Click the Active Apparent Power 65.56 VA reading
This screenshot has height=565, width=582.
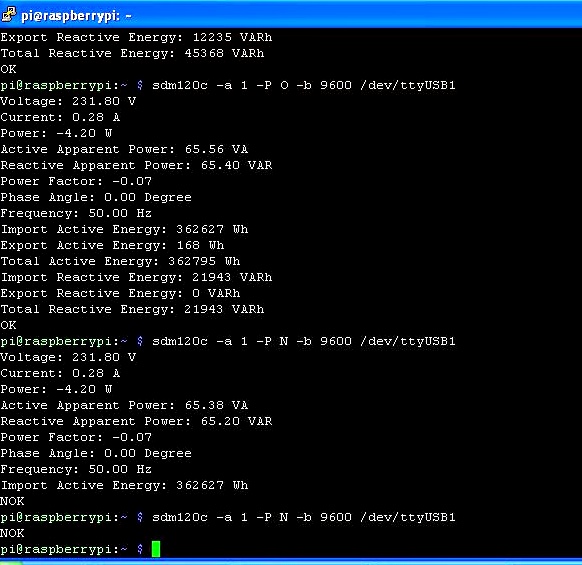click(x=124, y=149)
